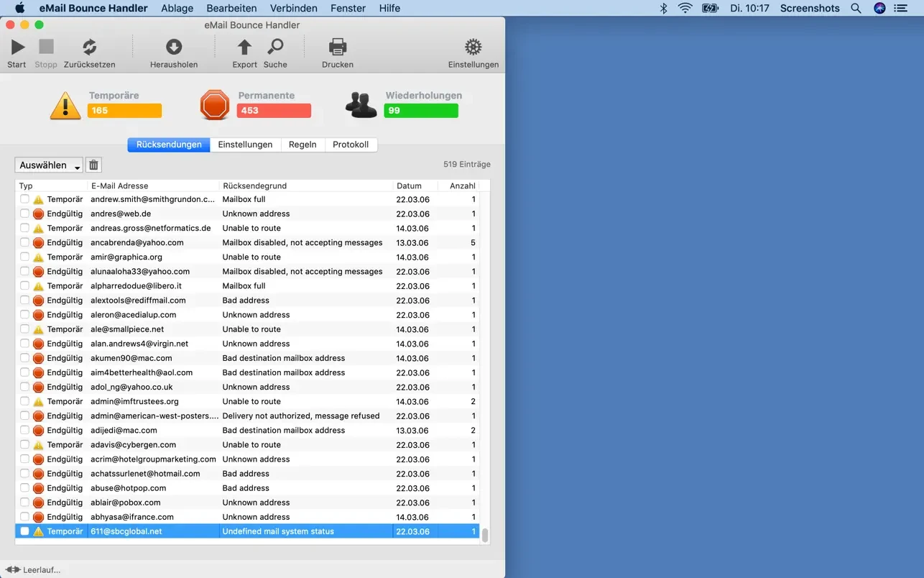Click Screenshots in the menu bar
Image resolution: width=924 pixels, height=578 pixels.
click(810, 8)
